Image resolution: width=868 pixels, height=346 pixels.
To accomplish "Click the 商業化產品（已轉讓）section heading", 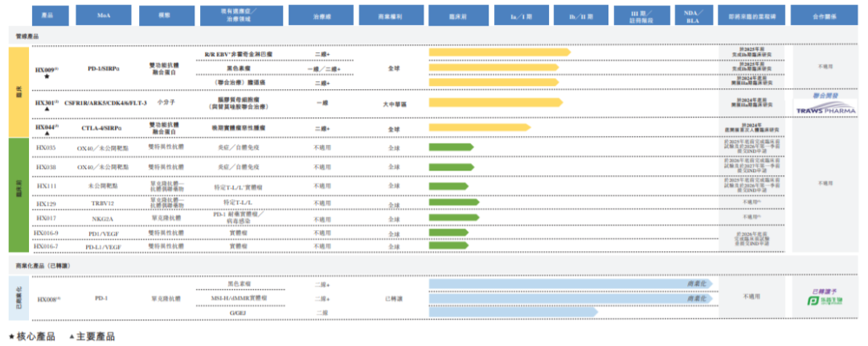I will (x=43, y=266).
